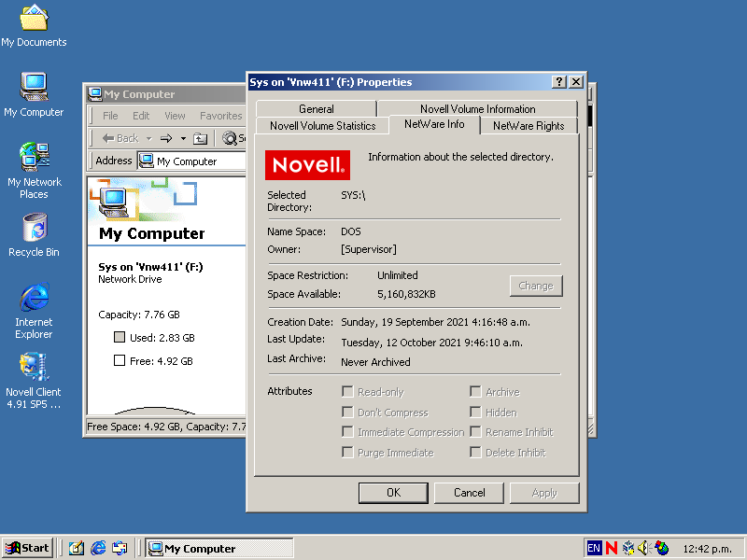The width and height of the screenshot is (747, 560).
Task: Click the "Never Archived" value
Action: (375, 362)
